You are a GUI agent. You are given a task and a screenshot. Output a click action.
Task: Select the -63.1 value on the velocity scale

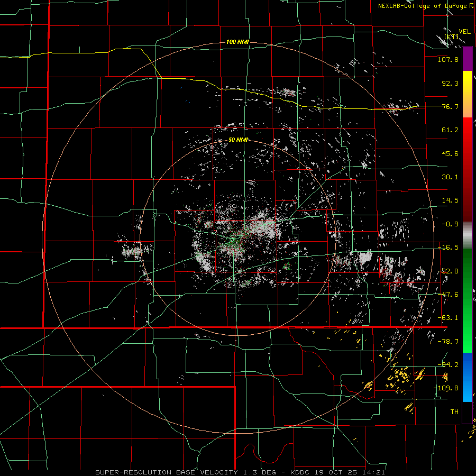coord(448,318)
